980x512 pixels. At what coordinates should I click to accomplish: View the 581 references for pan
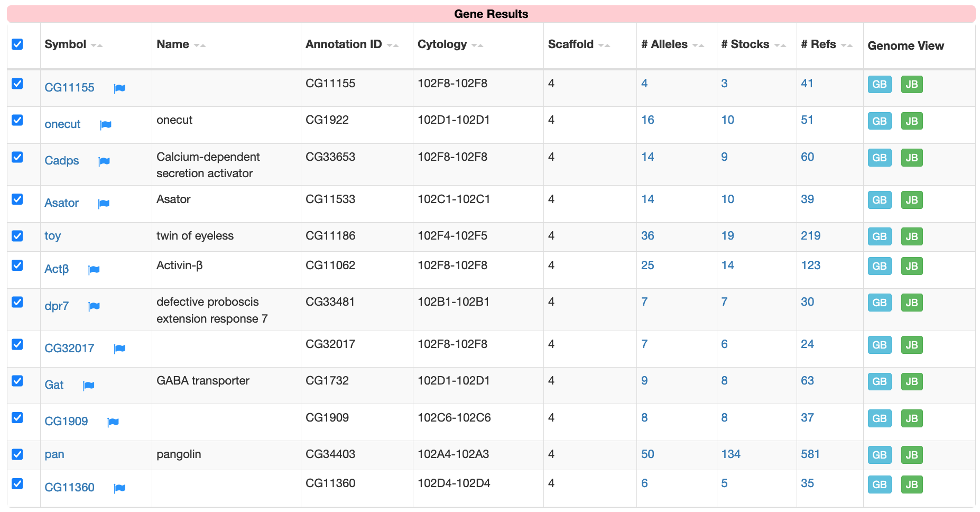810,454
